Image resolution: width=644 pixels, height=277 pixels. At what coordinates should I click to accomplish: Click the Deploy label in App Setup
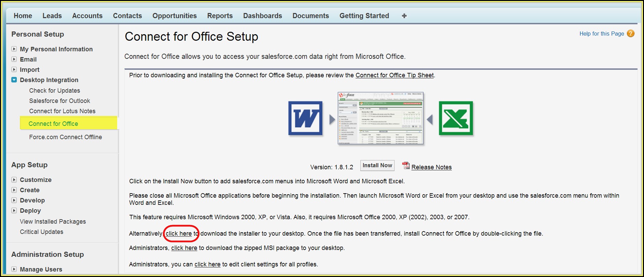point(30,211)
